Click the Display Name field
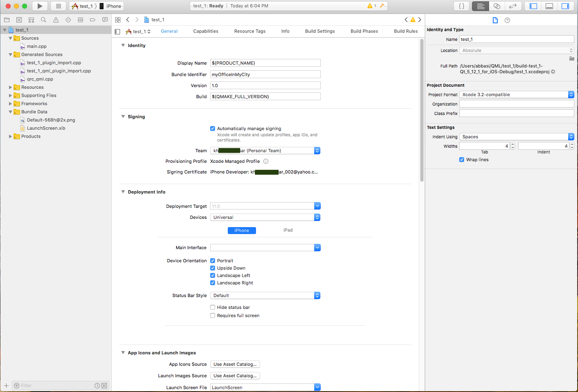The width and height of the screenshot is (578, 392). pyautogui.click(x=265, y=63)
